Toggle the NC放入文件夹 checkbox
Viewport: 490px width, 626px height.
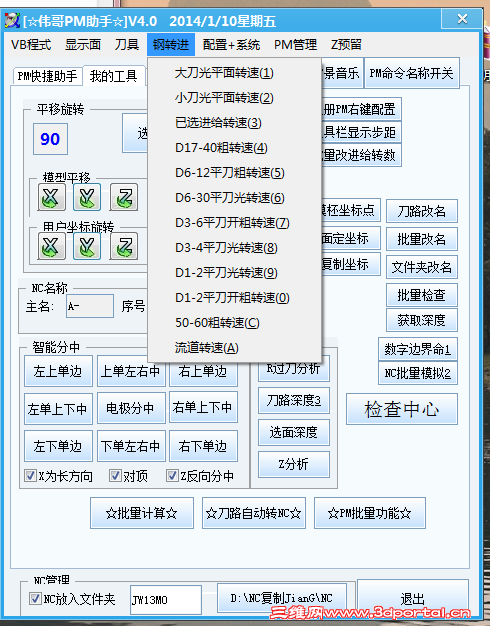35,598
